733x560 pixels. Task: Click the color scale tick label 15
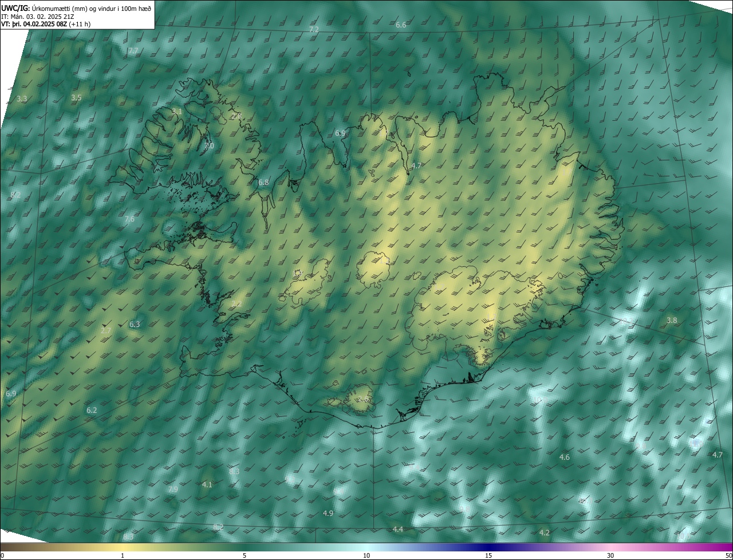click(488, 556)
